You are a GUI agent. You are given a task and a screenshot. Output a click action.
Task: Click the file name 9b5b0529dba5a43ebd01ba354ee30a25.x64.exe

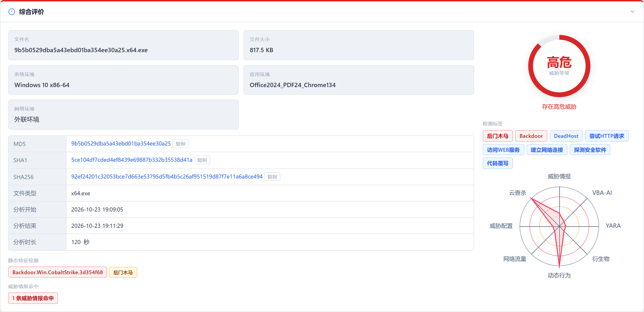(x=81, y=50)
